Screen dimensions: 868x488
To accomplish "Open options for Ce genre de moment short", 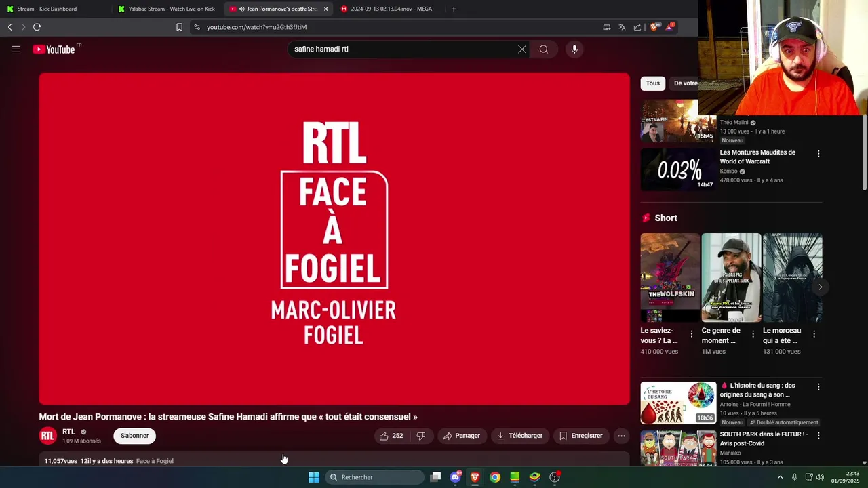I will tap(753, 334).
